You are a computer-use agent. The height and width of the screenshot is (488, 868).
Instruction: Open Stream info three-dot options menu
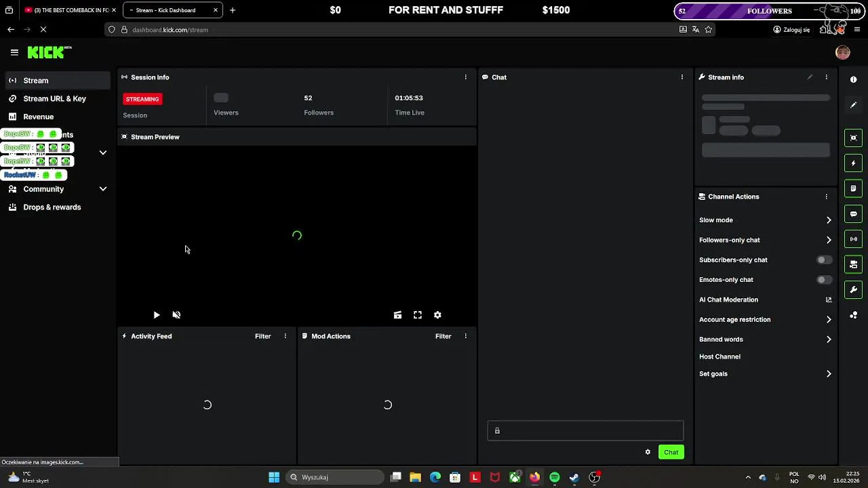[x=826, y=77]
